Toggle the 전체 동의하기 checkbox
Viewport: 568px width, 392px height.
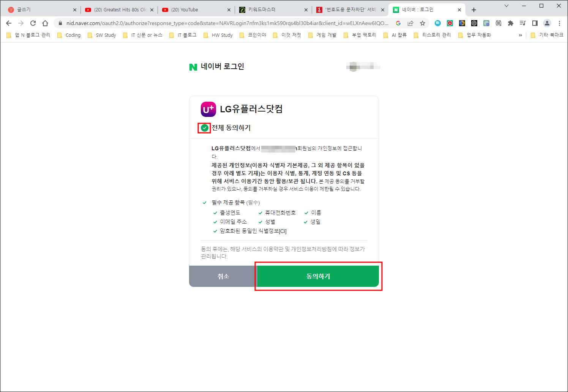205,128
